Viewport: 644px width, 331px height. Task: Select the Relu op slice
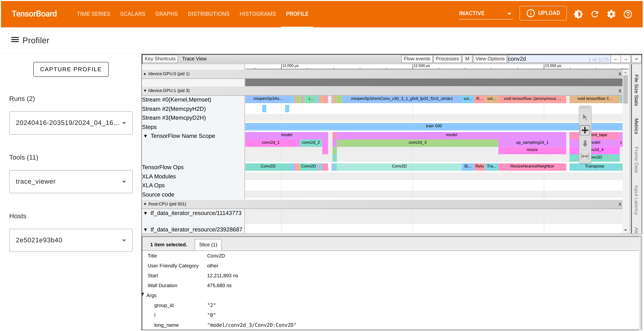point(479,166)
